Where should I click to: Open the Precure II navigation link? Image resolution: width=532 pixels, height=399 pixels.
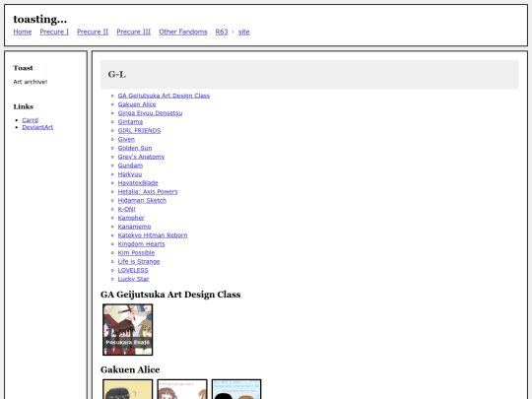(93, 32)
